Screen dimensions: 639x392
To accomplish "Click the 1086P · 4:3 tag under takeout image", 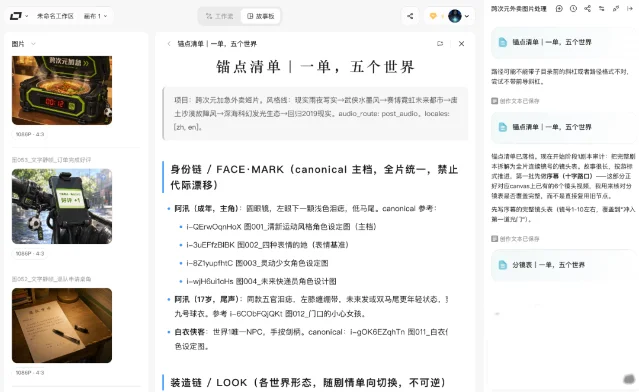I will click(30, 134).
